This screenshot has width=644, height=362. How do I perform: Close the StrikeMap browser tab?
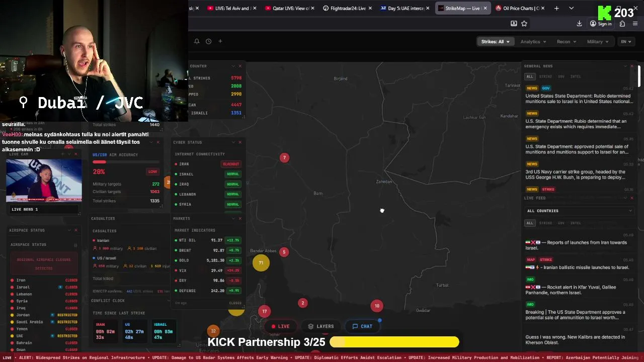tap(485, 8)
